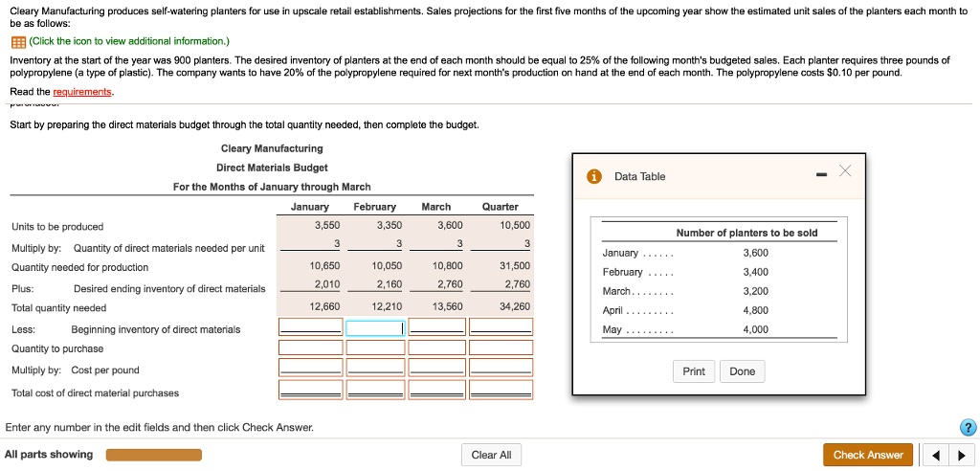Screen dimensions: 980x471
Task: Go to next part arrow
Action: tap(961, 456)
